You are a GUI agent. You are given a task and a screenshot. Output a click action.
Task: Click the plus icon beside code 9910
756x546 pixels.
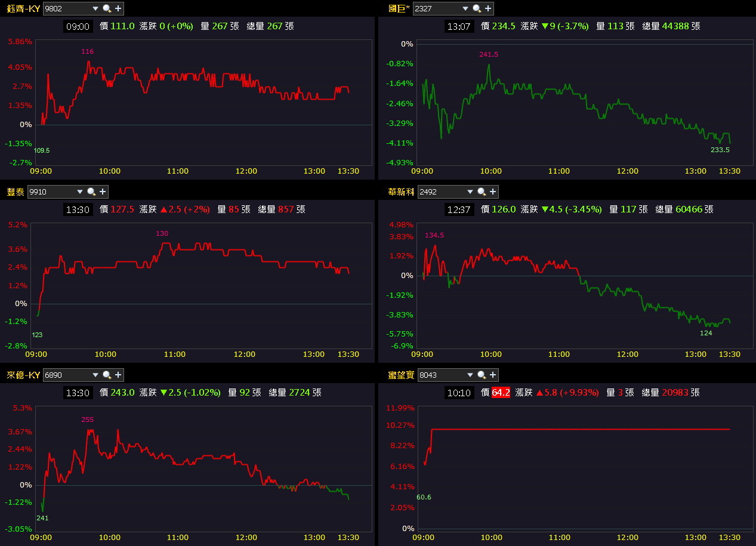pyautogui.click(x=103, y=192)
